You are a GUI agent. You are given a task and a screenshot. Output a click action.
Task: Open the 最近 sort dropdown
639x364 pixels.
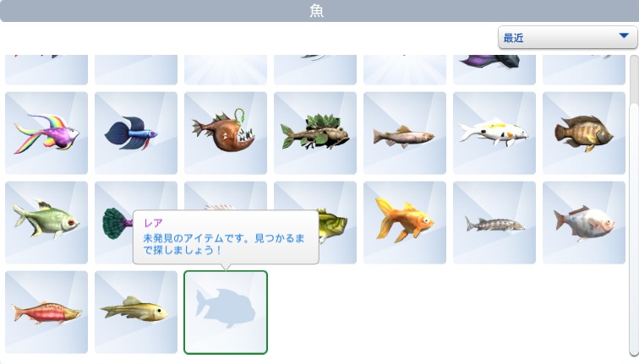point(568,37)
